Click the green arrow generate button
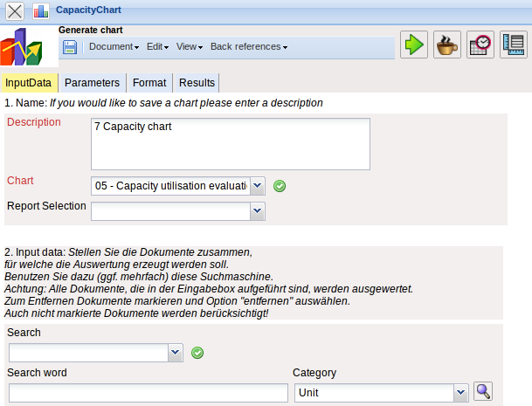532x406 pixels. [414, 45]
